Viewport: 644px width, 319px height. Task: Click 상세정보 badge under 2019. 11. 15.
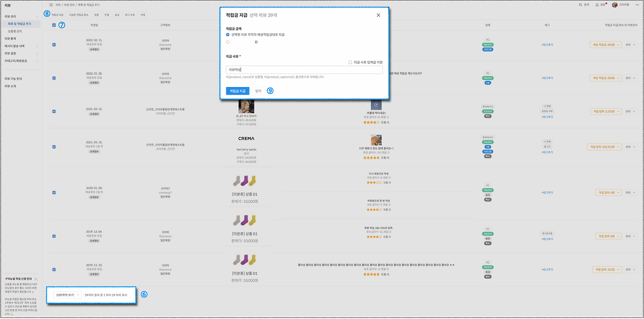click(94, 275)
